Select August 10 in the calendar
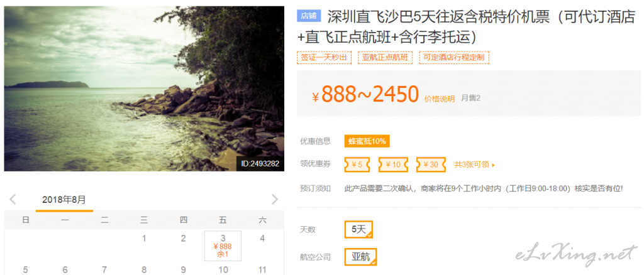644x275 pixels. point(223,270)
